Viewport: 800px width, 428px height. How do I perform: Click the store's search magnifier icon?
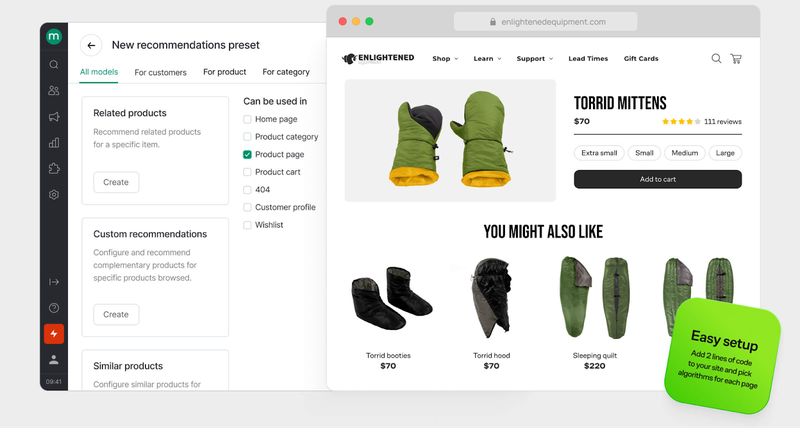(x=716, y=59)
